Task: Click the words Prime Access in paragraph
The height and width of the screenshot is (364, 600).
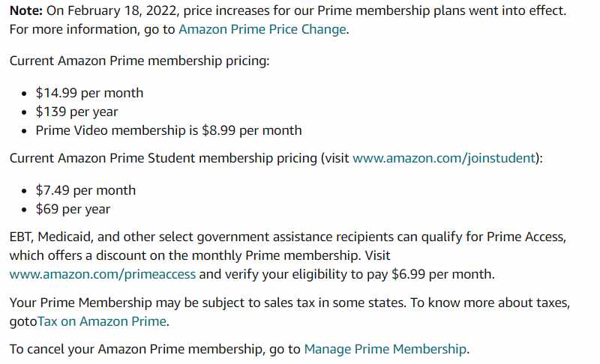Action: [526, 237]
